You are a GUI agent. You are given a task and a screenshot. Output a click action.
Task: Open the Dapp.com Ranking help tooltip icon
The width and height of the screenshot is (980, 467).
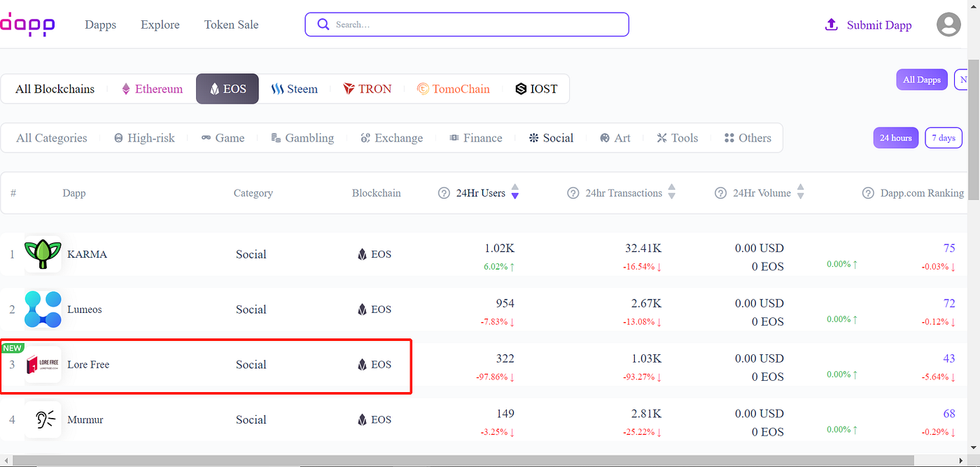tap(868, 193)
